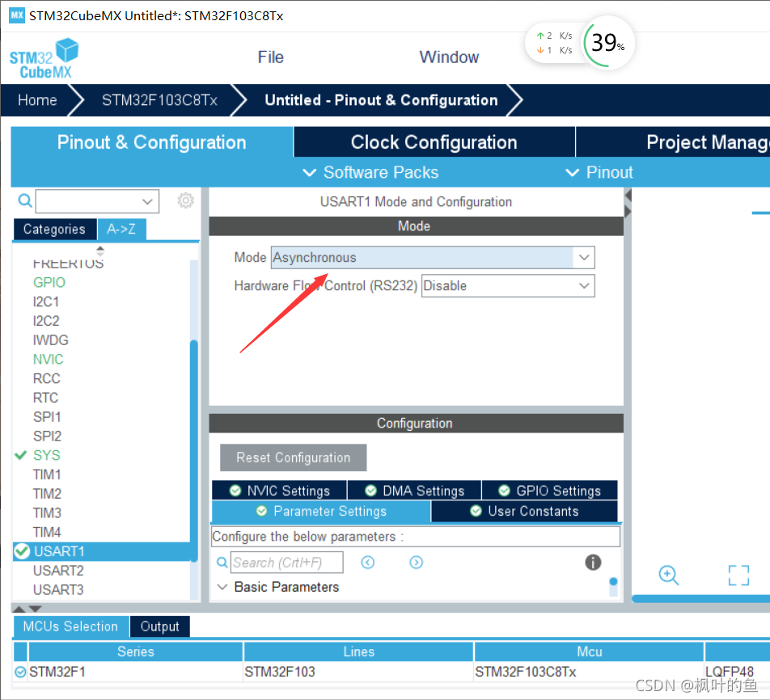Open the categories settings gear icon
This screenshot has height=700, width=770.
coord(186,200)
